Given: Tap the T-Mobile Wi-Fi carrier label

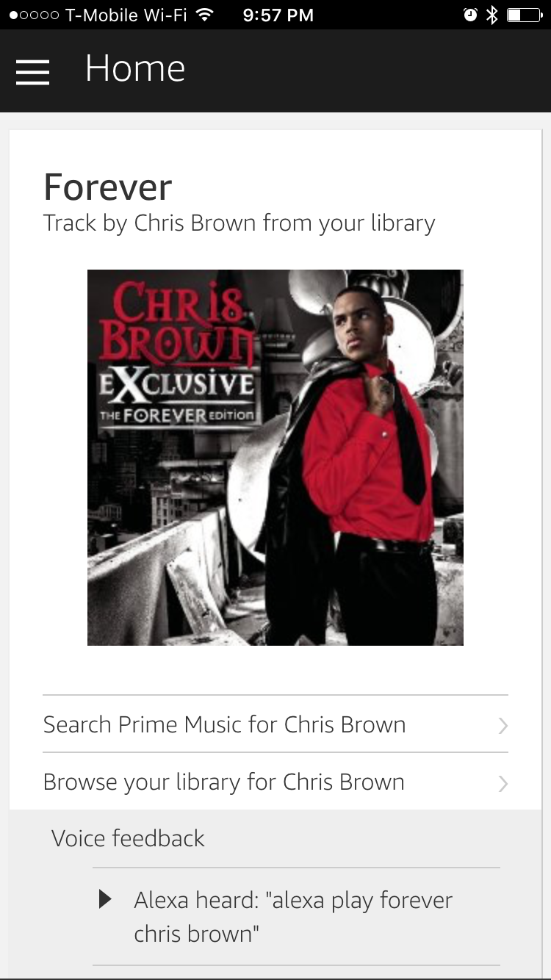Looking at the screenshot, I should 126,15.
